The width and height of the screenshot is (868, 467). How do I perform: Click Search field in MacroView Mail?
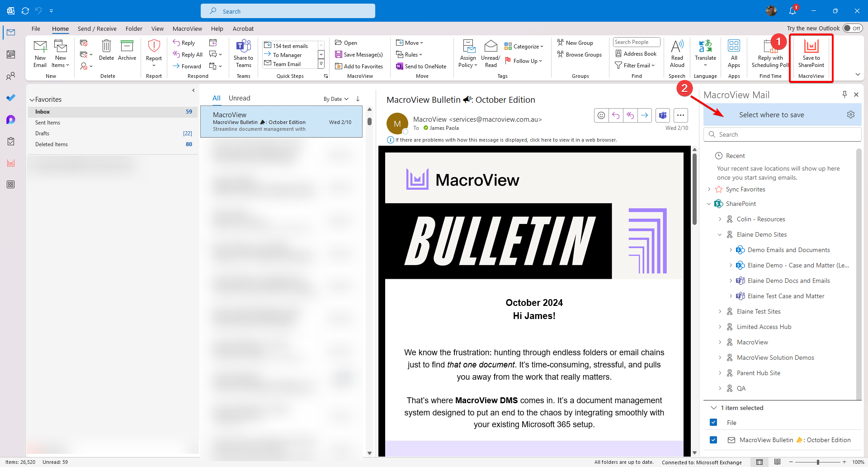[x=782, y=134]
